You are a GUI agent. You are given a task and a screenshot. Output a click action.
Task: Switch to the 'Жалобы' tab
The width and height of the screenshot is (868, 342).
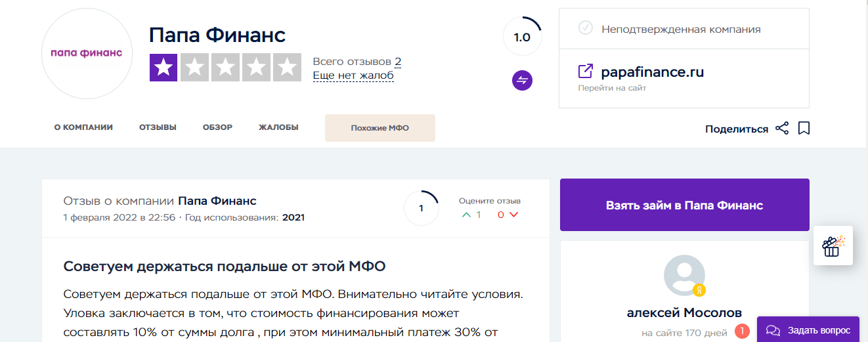278,127
